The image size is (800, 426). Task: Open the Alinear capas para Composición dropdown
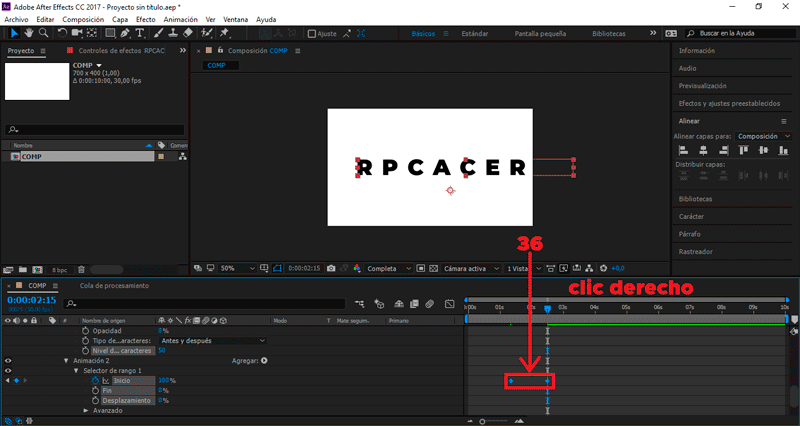pos(763,136)
